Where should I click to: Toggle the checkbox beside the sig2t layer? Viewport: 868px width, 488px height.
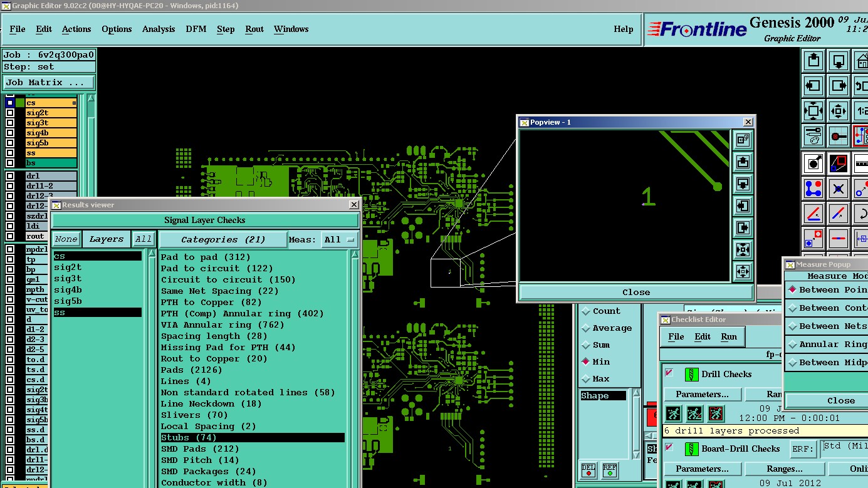tap(10, 113)
